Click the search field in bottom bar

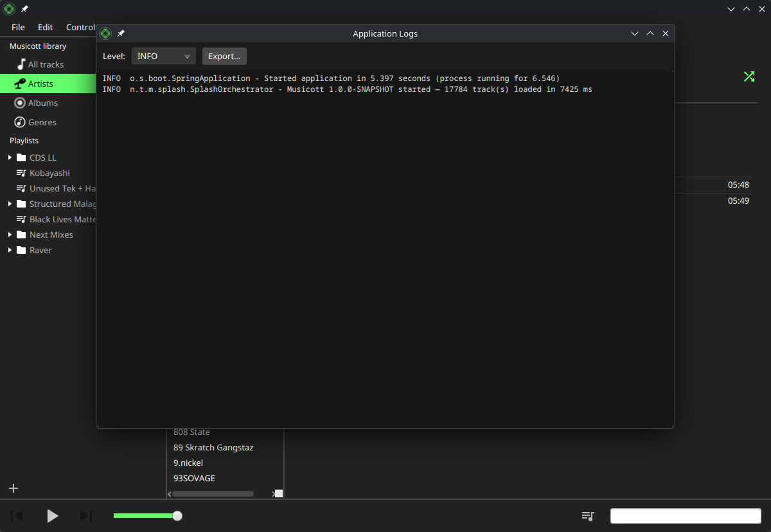coord(686,516)
